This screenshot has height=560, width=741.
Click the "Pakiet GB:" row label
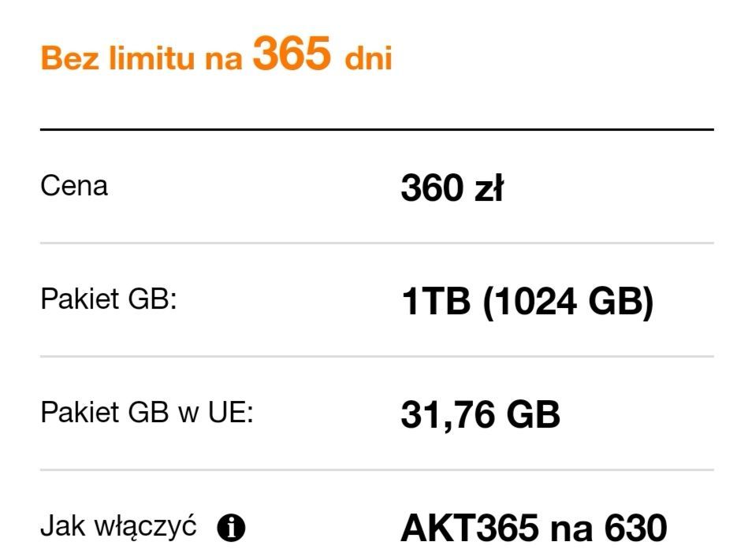point(108,300)
